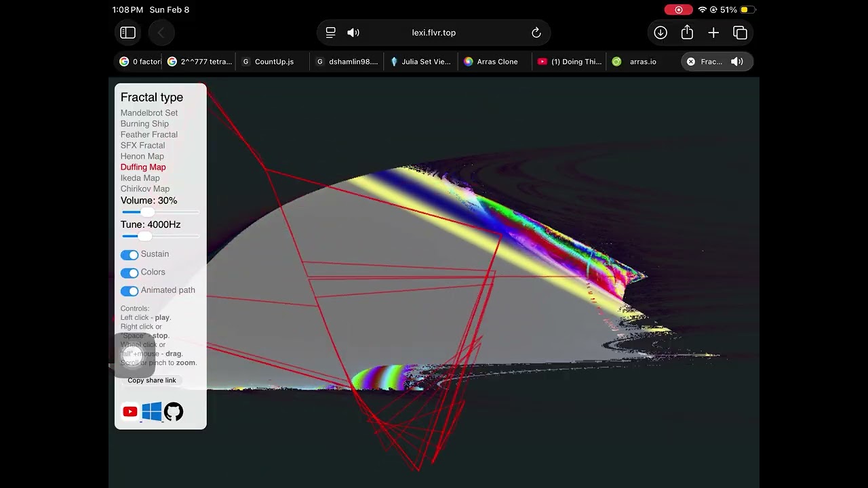Click the Copy share link button

tap(152, 380)
